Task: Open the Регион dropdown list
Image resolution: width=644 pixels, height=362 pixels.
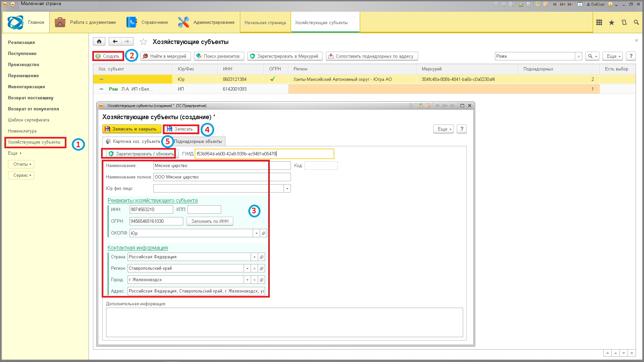Action: point(247,268)
